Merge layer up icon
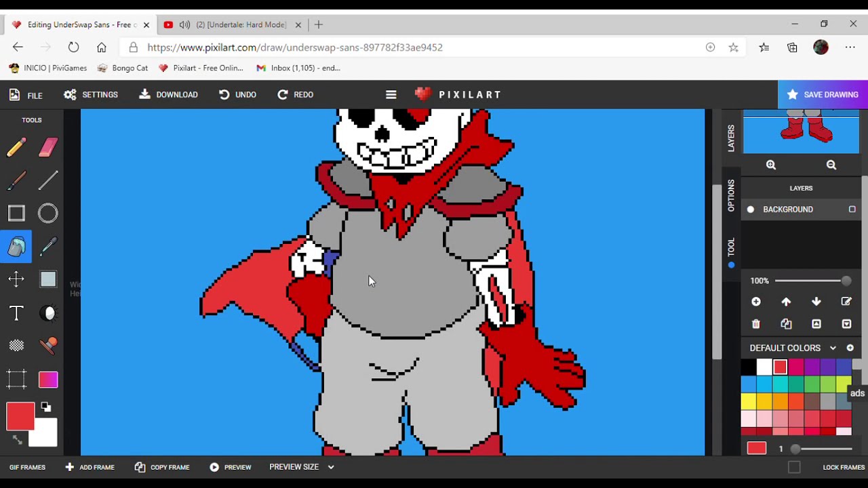The height and width of the screenshot is (488, 868). tap(816, 324)
